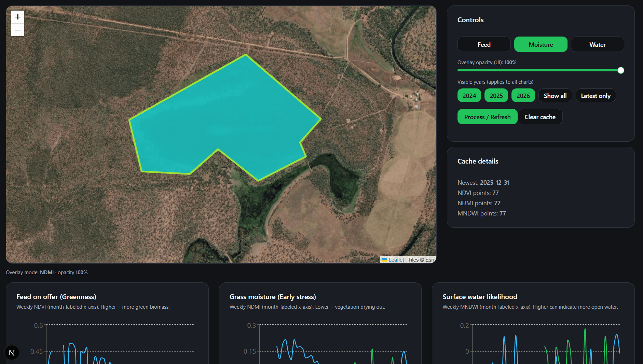Viewport: 643px width, 364px height.
Task: Zoom out on the map
Action: 18,30
